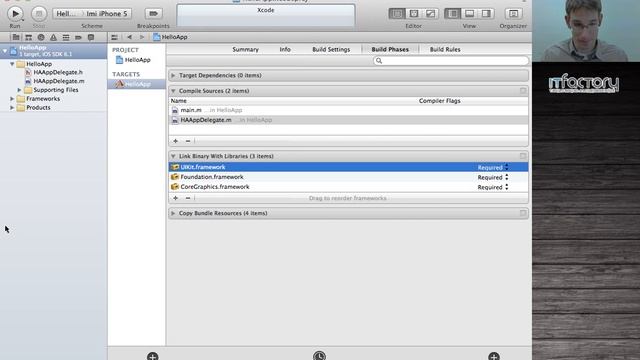Screen dimensions: 640x360
Task: Select HAAppDelegate.m in Compile Sources
Action: pos(349,120)
